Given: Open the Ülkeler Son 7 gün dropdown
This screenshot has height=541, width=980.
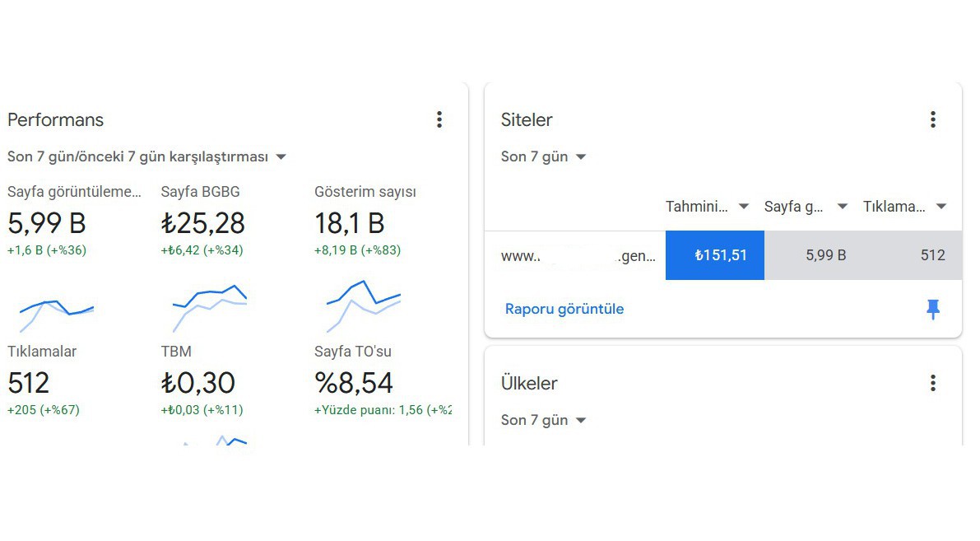Looking at the screenshot, I should tap(543, 420).
